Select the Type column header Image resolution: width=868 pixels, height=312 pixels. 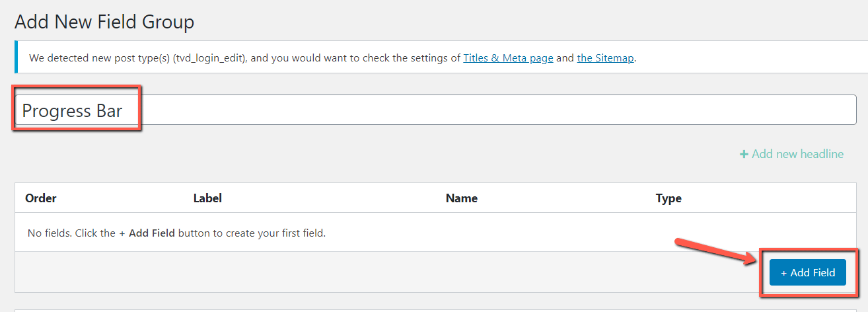click(669, 198)
